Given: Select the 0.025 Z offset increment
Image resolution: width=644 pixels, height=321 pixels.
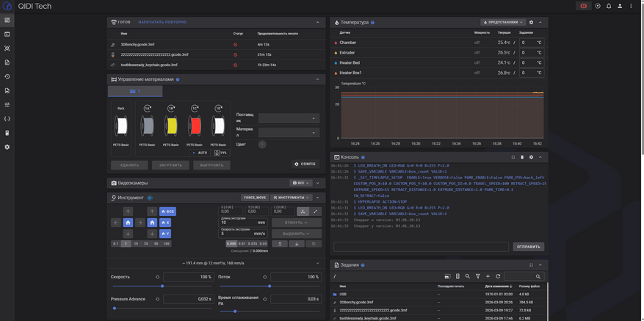Looking at the screenshot, I should coord(253,243).
